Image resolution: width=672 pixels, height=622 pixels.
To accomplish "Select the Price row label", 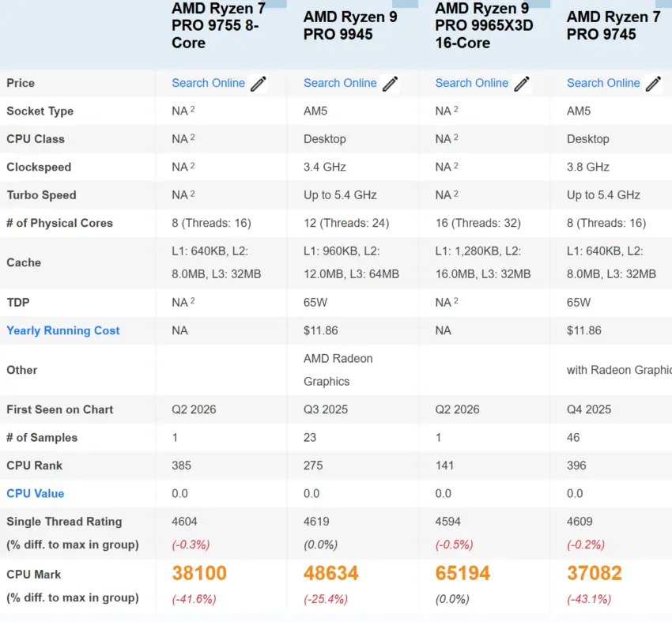I will [21, 83].
